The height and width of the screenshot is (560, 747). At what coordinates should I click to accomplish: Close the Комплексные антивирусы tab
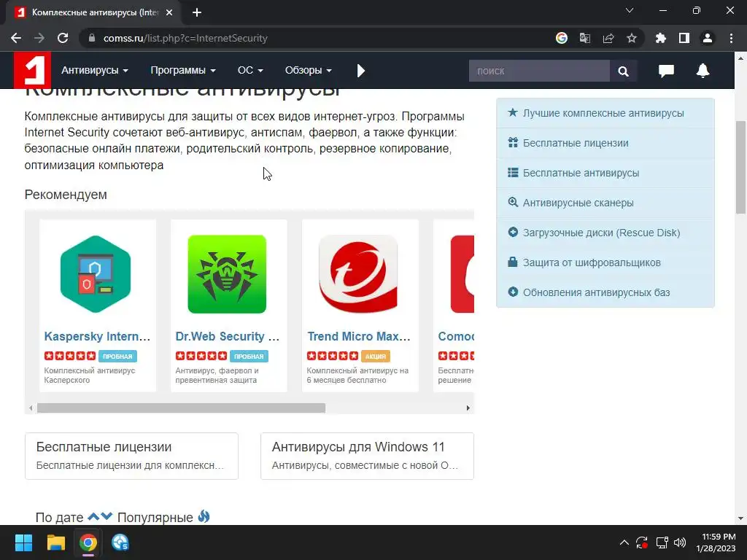tap(169, 12)
